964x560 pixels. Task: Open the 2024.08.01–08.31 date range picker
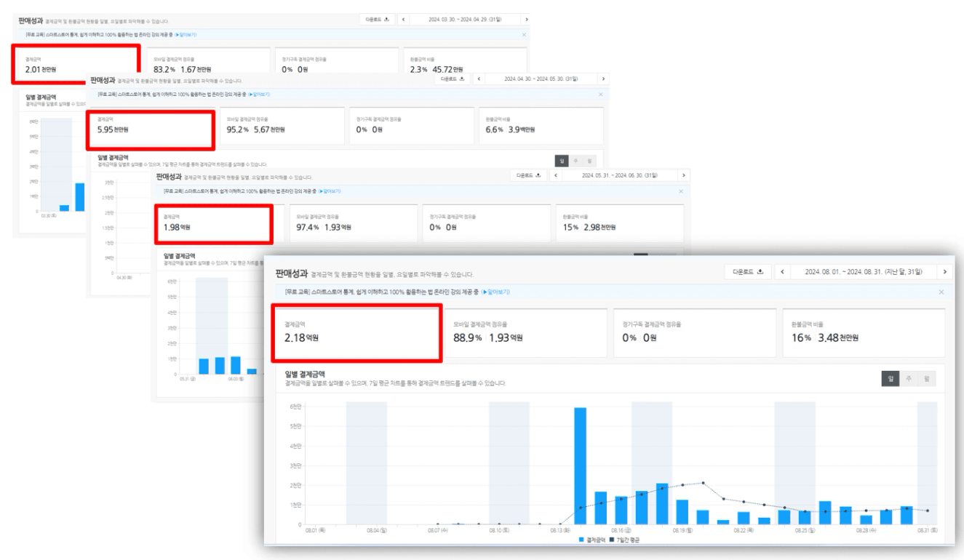click(863, 272)
